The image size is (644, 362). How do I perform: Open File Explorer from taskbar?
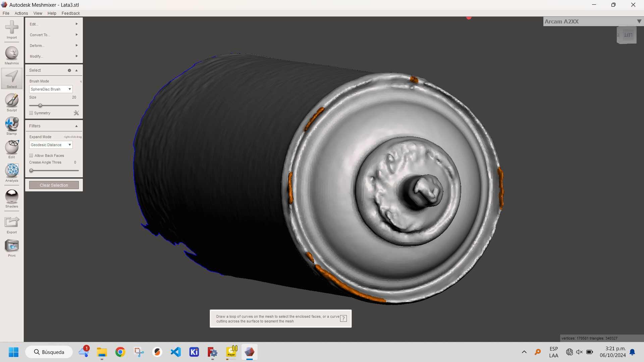click(102, 352)
